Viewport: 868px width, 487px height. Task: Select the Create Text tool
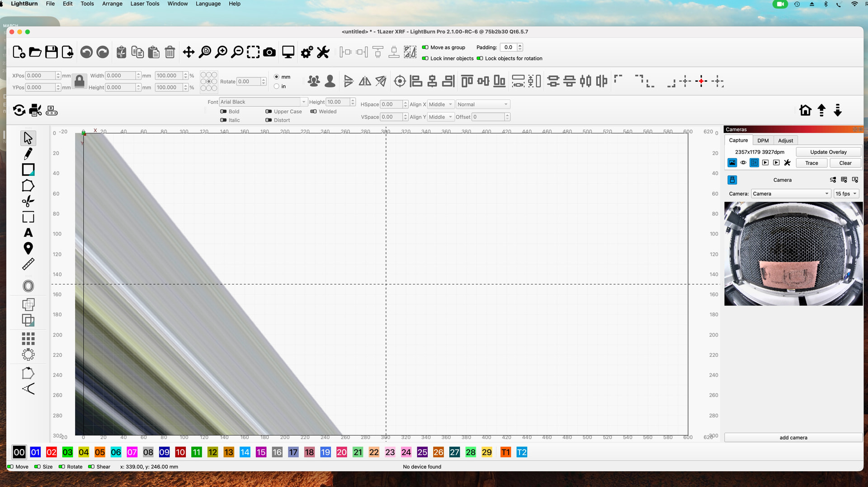coord(28,233)
